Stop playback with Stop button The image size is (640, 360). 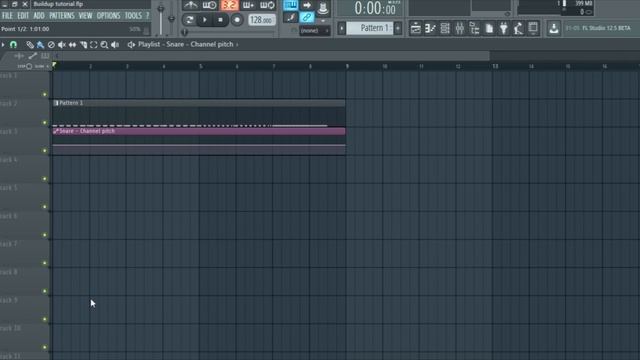(220, 20)
